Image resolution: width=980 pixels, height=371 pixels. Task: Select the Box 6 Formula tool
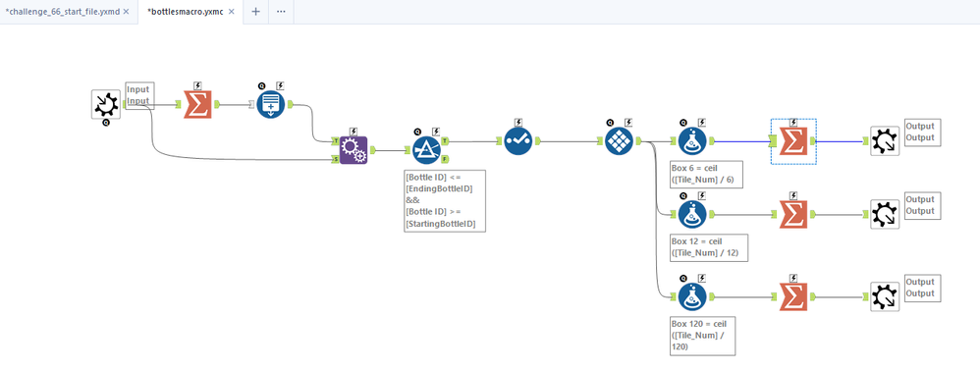point(692,141)
